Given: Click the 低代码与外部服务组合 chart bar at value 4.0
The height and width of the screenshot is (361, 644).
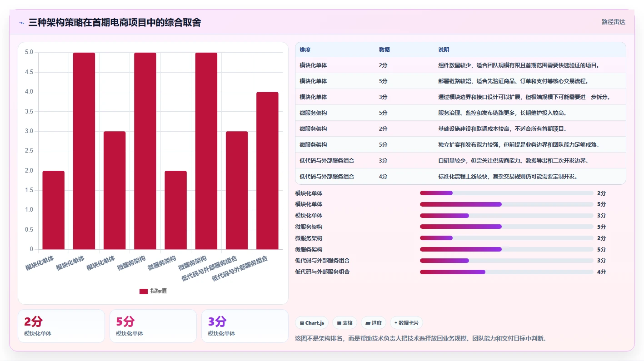Looking at the screenshot, I should (x=267, y=171).
